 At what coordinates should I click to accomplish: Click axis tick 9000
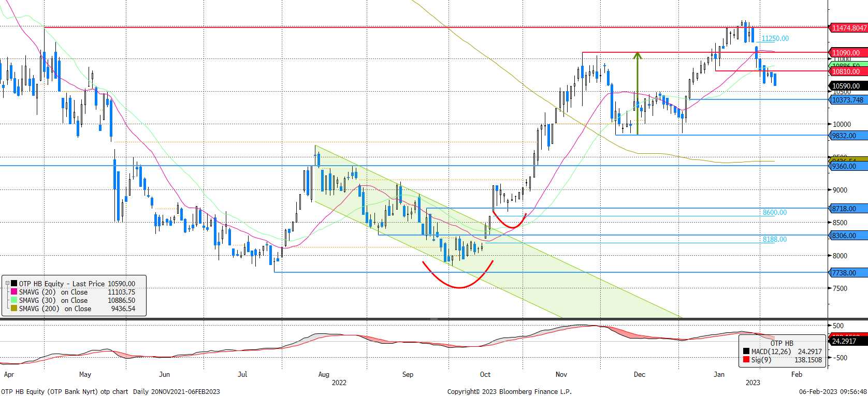click(840, 190)
